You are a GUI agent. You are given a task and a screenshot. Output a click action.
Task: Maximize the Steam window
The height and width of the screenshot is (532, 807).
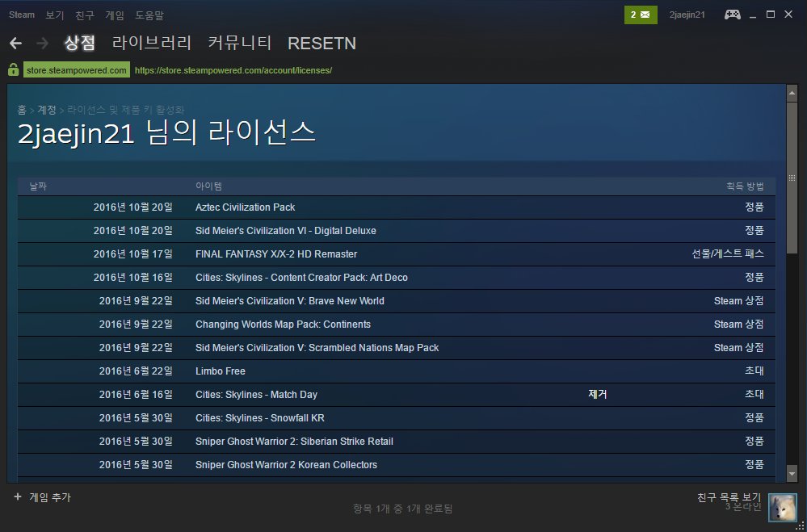771,15
